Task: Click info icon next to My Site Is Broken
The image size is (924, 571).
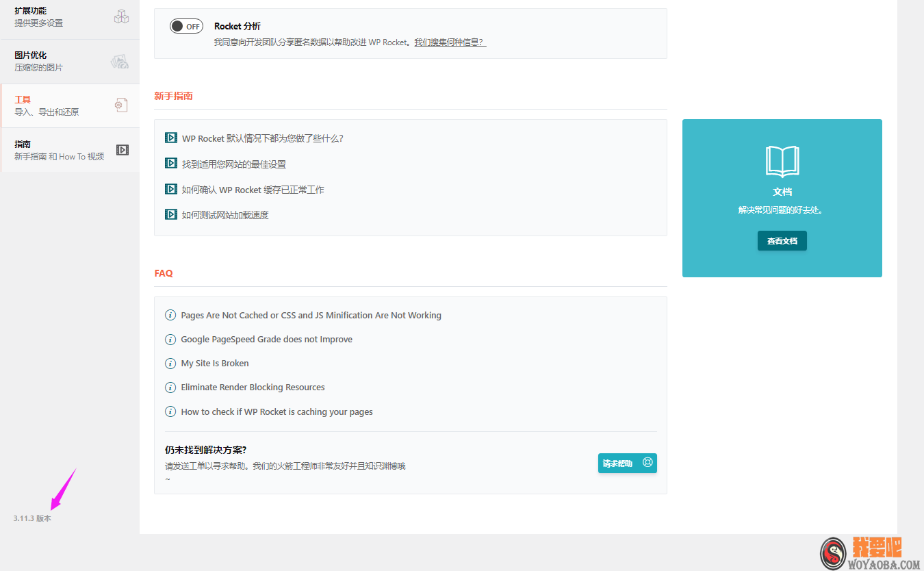Action: (170, 363)
